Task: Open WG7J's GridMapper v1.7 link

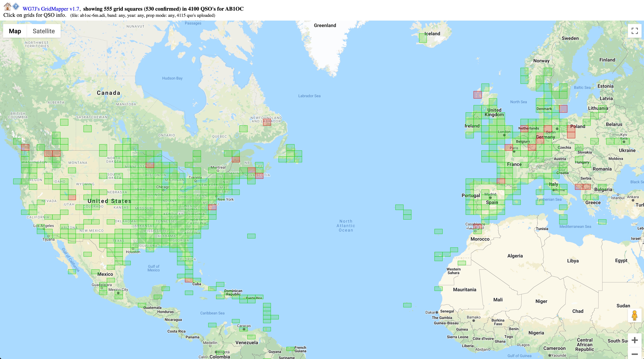Action: pyautogui.click(x=51, y=9)
